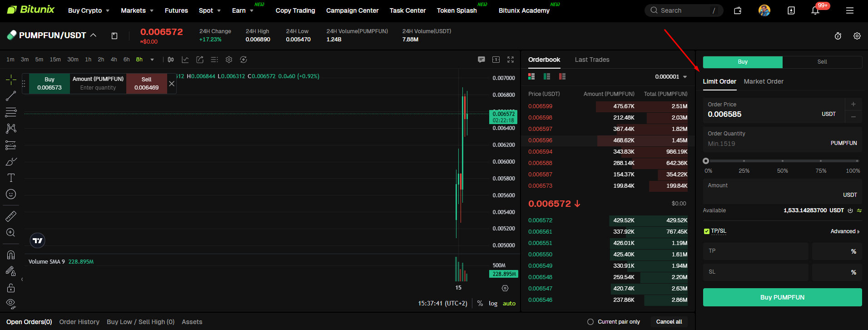The height and width of the screenshot is (330, 868).
Task: Open candlestick chart type selector
Action: click(x=171, y=60)
